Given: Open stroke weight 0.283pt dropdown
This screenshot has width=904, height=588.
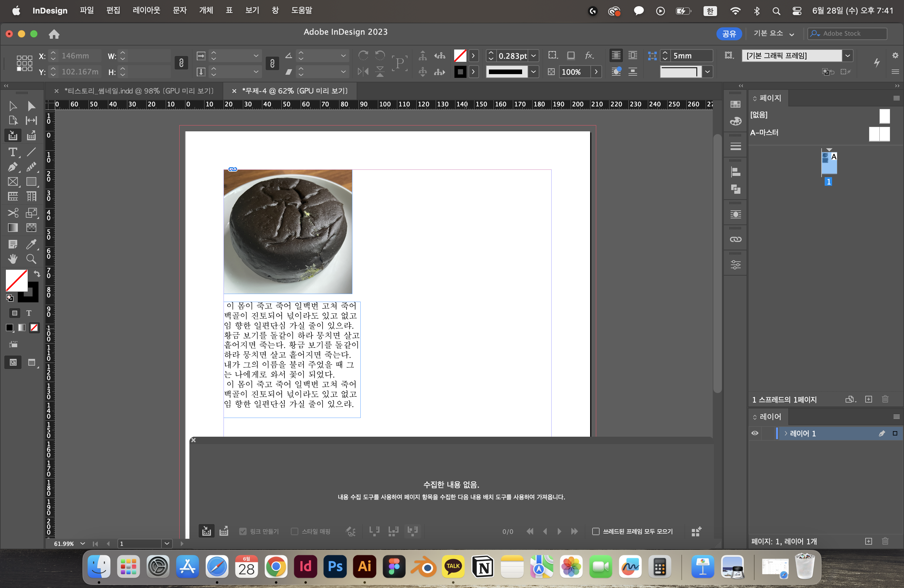Looking at the screenshot, I should (533, 56).
